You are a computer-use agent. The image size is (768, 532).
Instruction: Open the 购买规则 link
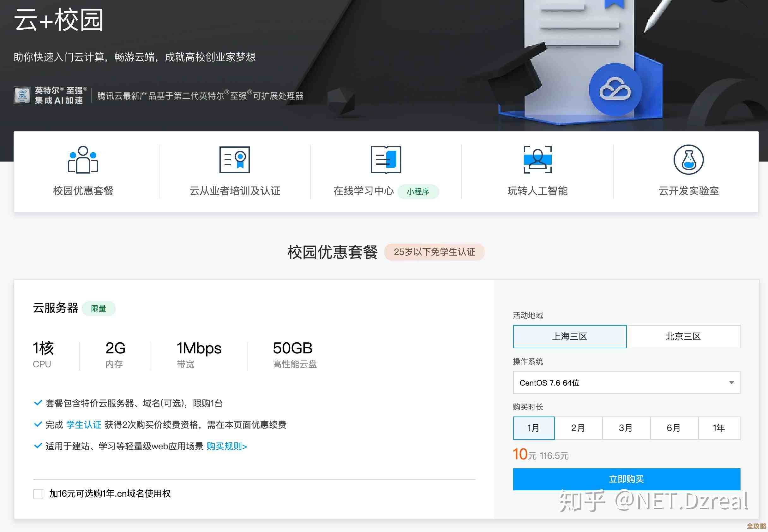point(225,446)
